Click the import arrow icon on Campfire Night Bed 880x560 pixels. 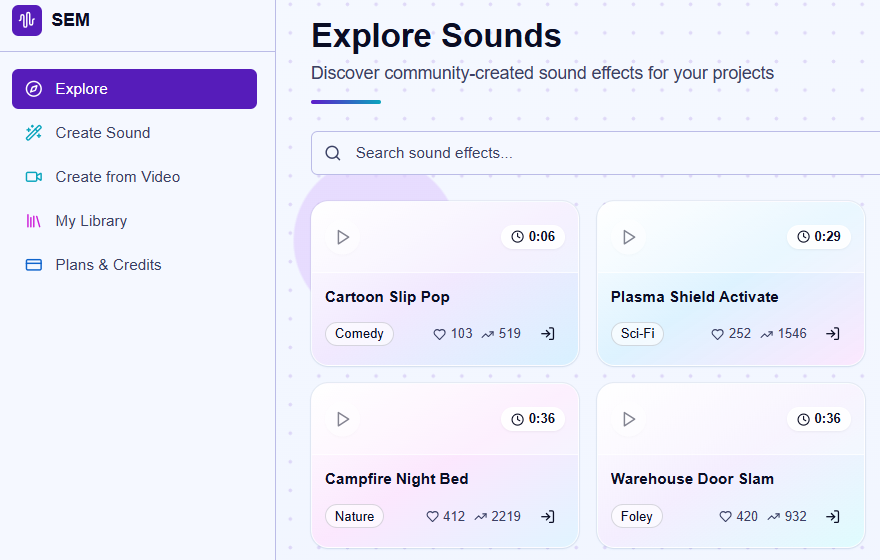click(x=548, y=516)
